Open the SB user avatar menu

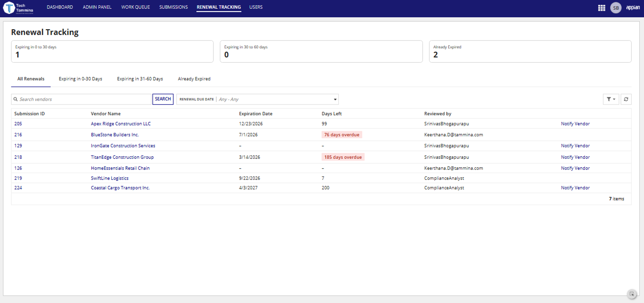616,8
